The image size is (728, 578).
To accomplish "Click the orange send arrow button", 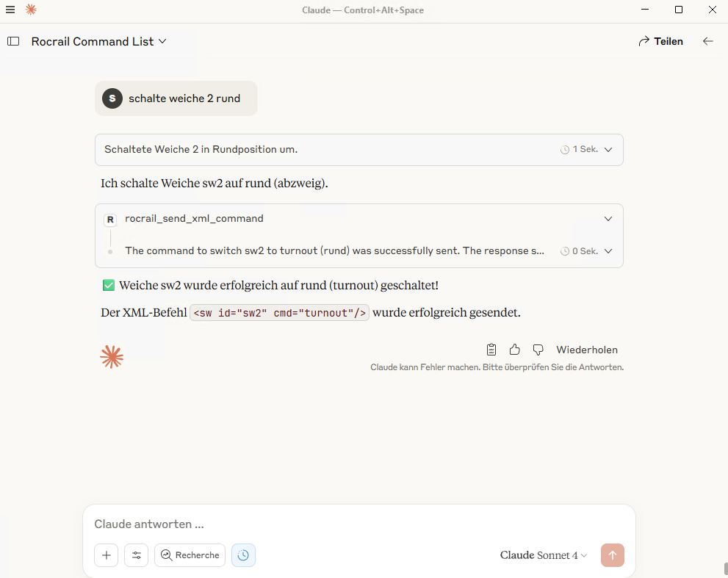I will (613, 555).
